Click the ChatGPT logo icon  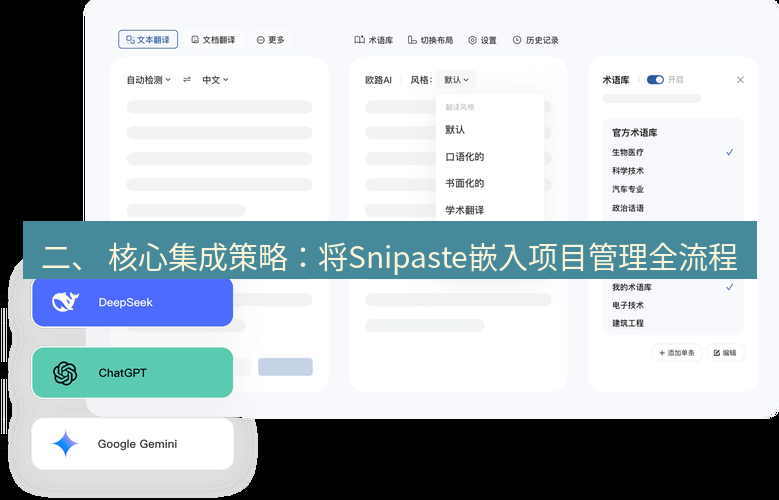pos(65,373)
